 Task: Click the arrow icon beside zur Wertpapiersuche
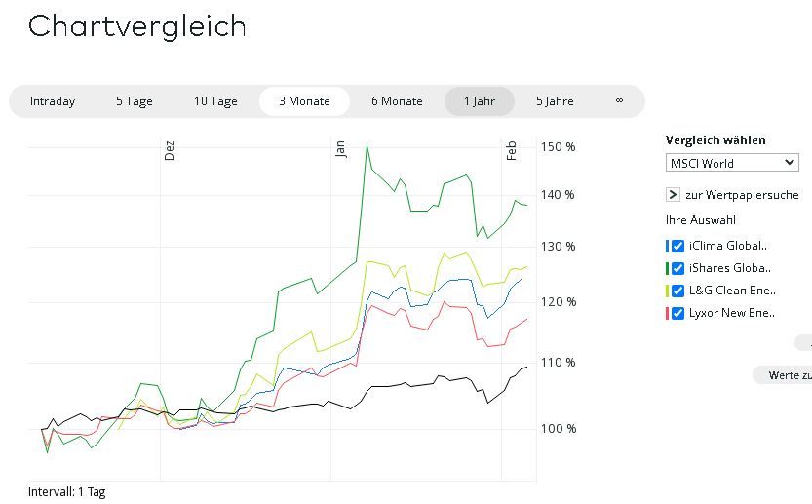673,195
